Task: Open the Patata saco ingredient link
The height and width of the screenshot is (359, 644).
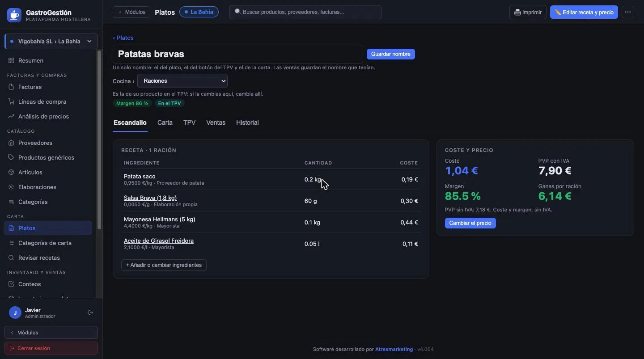Action: (x=140, y=176)
